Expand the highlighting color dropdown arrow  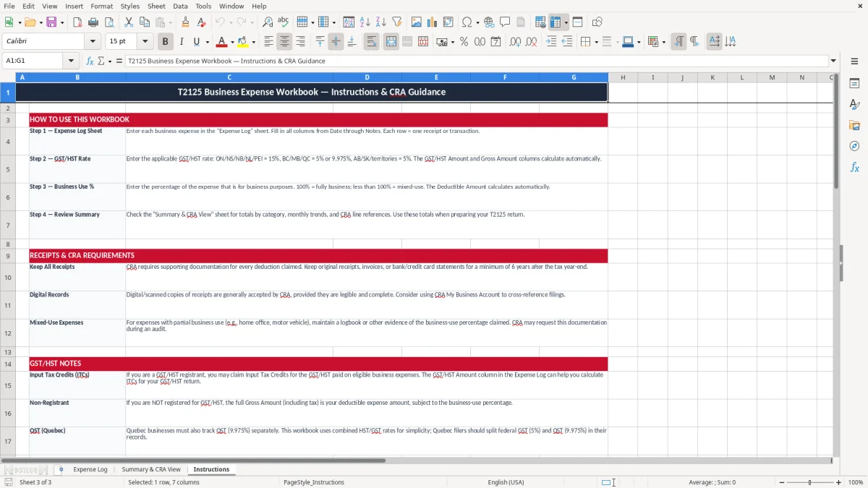pyautogui.click(x=252, y=42)
